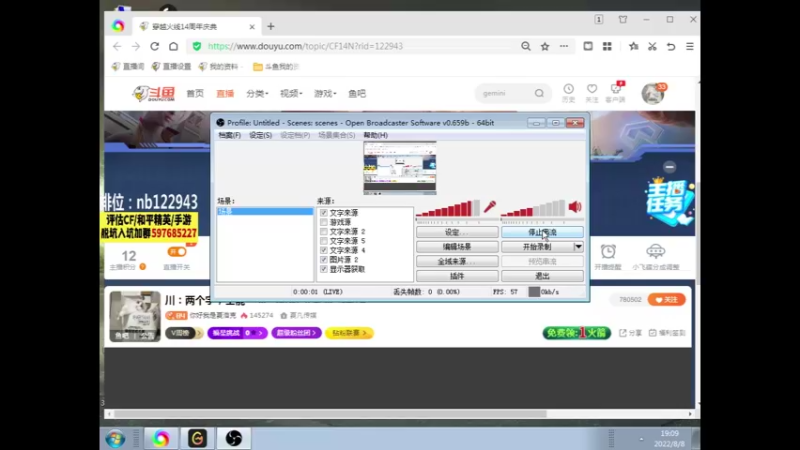
Task: Reload the Douyu page
Action: coord(155,46)
